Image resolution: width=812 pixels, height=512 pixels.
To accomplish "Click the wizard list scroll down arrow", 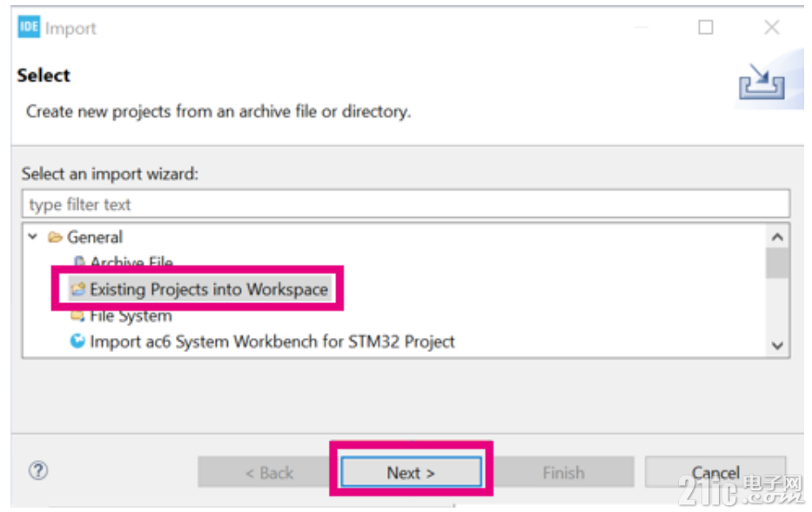I will click(x=777, y=346).
